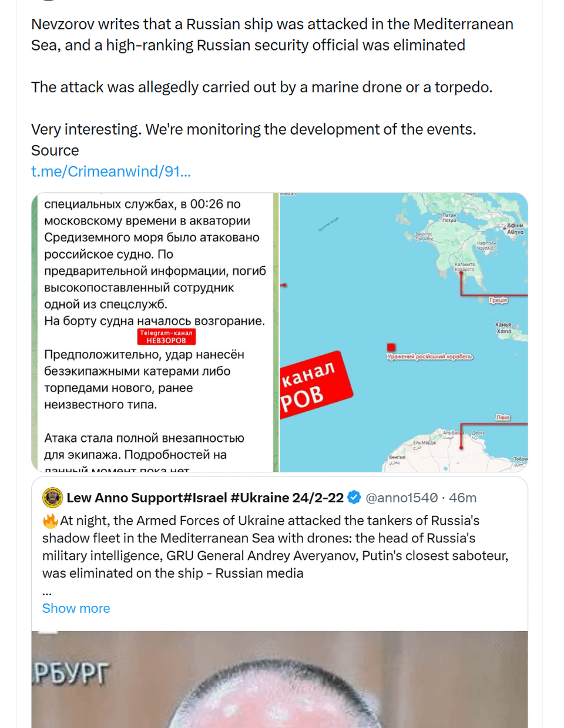Click the blue verified badge
564x728 pixels.
tap(354, 498)
